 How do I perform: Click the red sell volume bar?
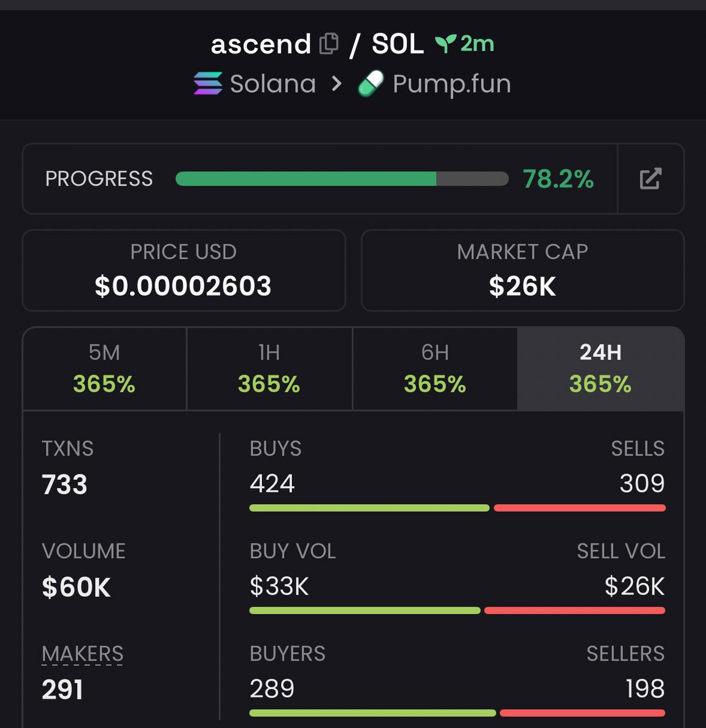[x=574, y=610]
